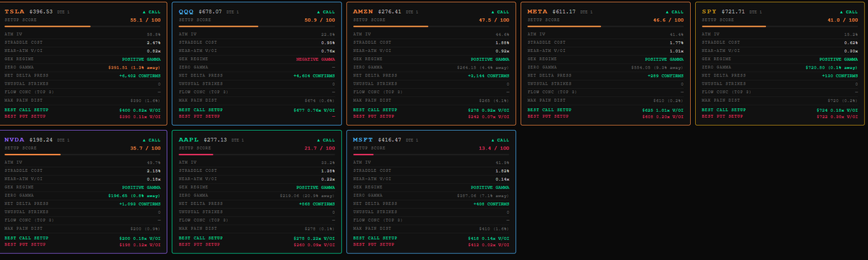Open the NVDA ticker title
The height and width of the screenshot is (260, 868).
14,139
